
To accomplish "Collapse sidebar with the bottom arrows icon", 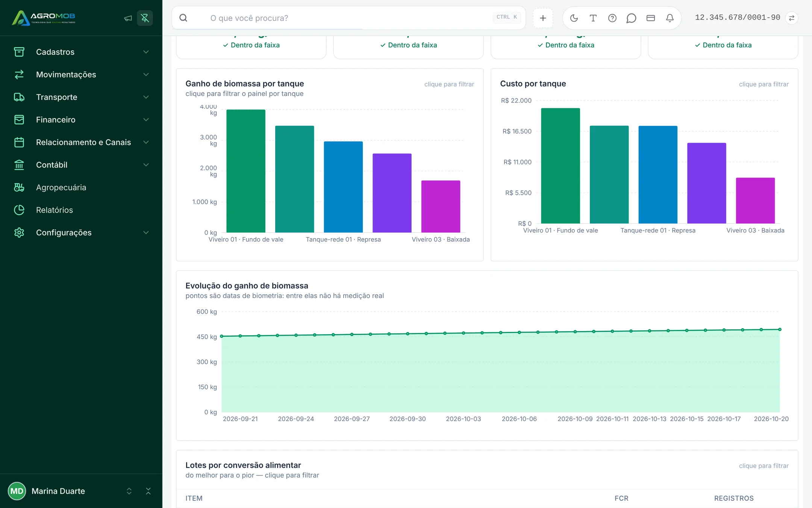I will 148,491.
